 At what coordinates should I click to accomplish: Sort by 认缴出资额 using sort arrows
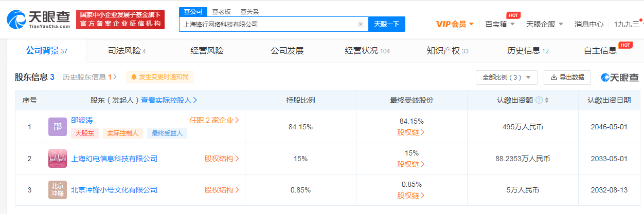(547, 100)
